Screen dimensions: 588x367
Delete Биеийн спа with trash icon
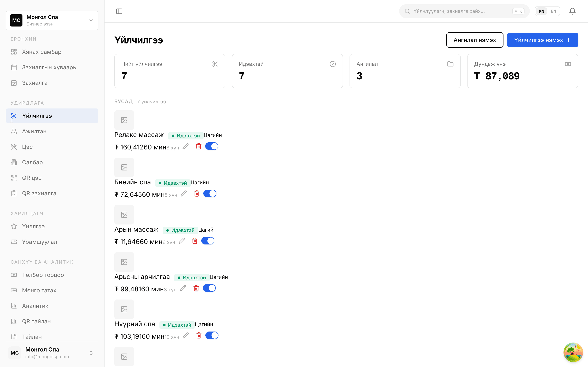197,194
